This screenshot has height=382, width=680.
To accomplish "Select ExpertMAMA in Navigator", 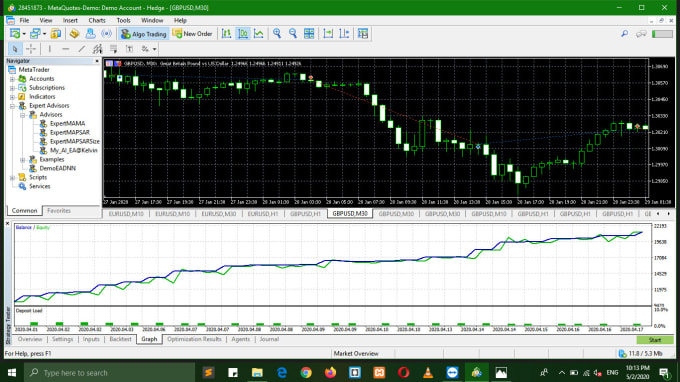I will click(x=67, y=124).
